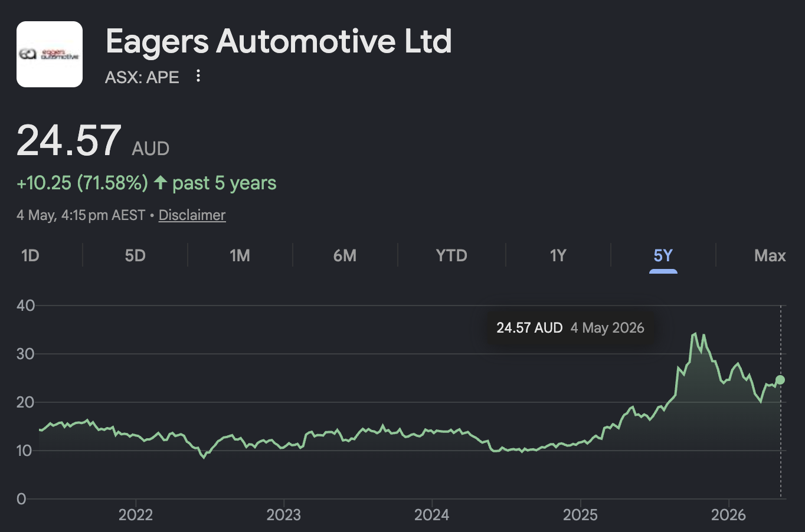Open the Disclaimer link
This screenshot has height=532, width=805.
click(x=192, y=215)
